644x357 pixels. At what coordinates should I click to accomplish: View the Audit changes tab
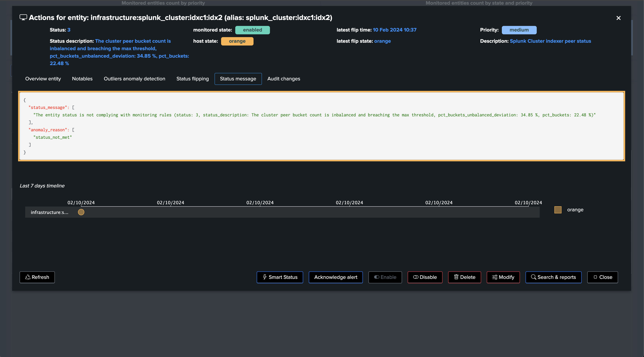284,79
